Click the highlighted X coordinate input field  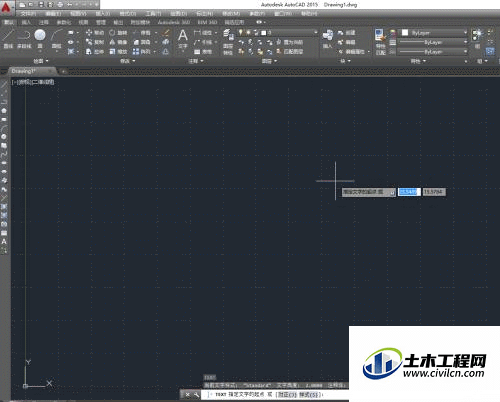409,192
